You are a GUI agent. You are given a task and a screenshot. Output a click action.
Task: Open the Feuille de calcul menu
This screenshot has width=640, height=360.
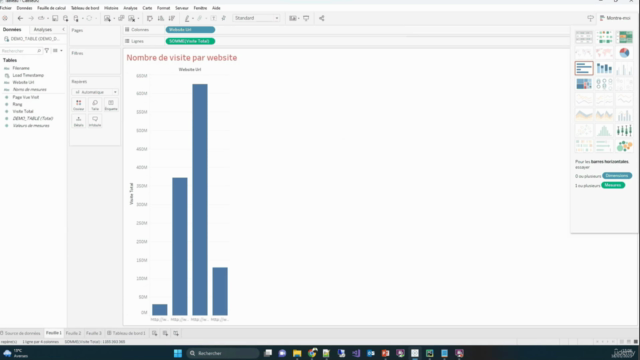(x=51, y=8)
